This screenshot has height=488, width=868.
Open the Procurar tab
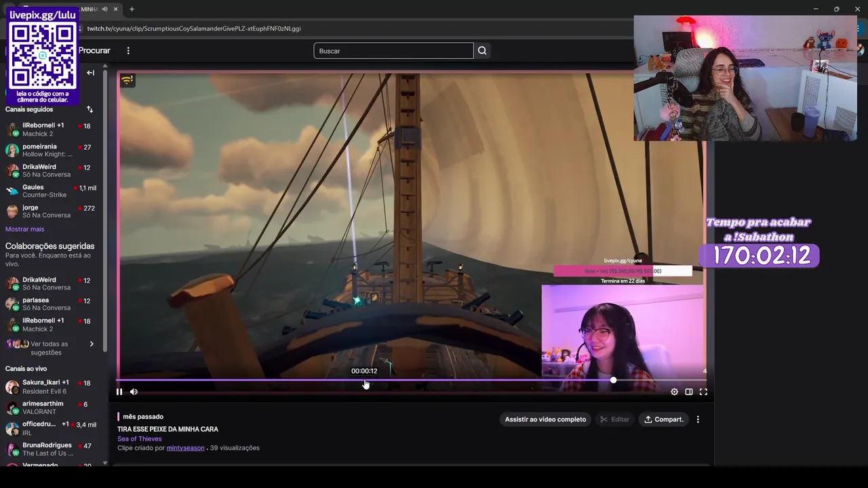tap(94, 51)
